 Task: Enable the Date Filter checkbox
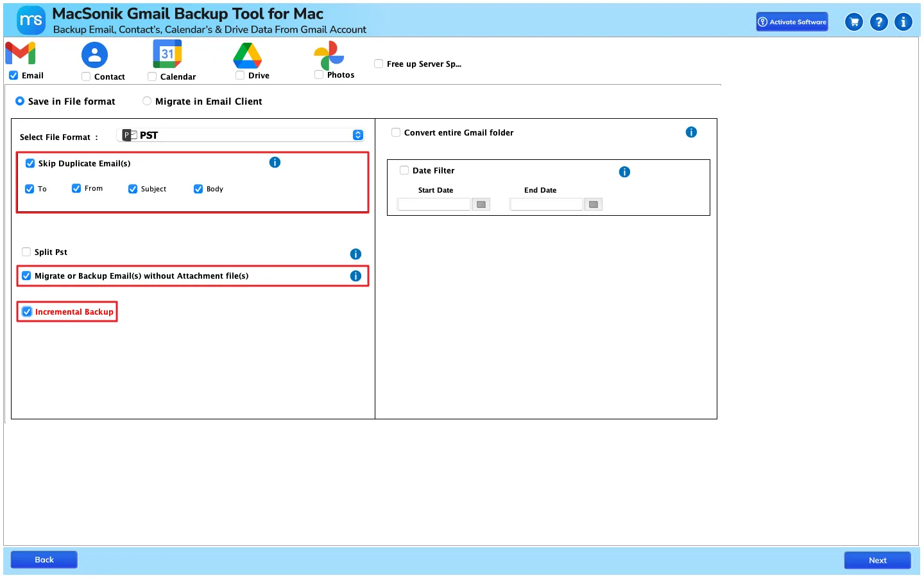pos(404,170)
